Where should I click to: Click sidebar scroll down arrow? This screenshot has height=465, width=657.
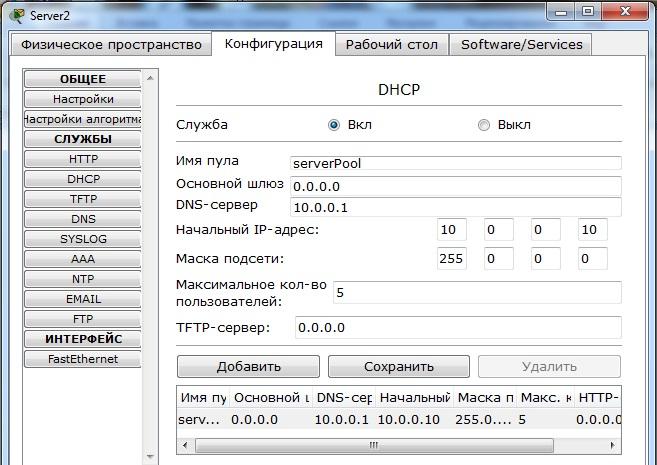pyautogui.click(x=150, y=456)
